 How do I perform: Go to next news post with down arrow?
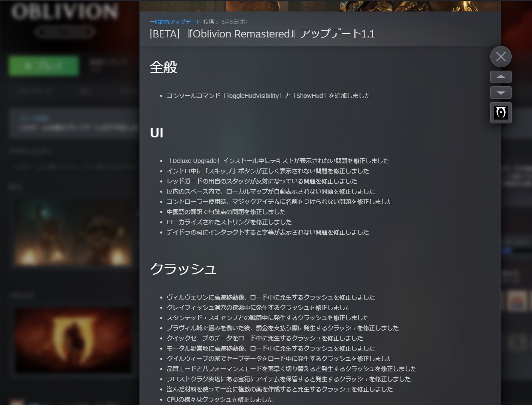tap(501, 92)
